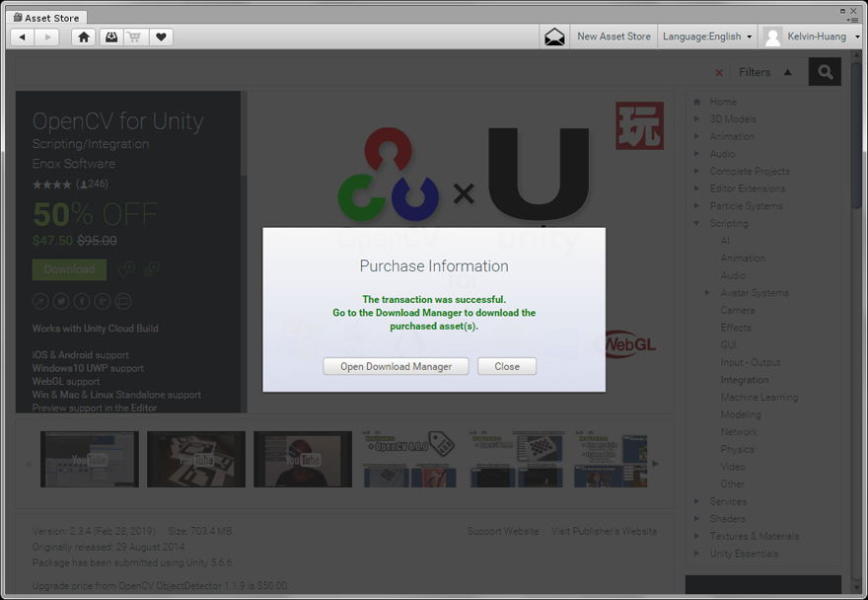Share the asset on Google Plus
Screen dimensions: 868x600
103,301
